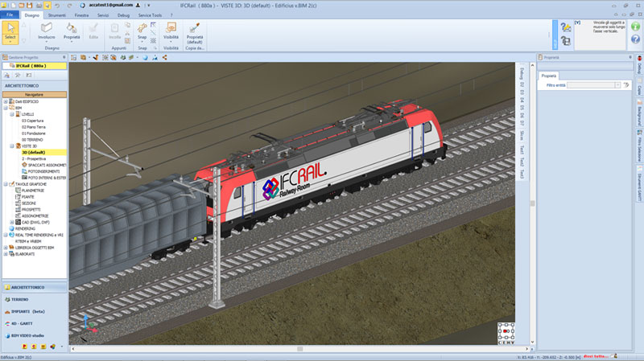The width and height of the screenshot is (644, 361).
Task: Pin the Proprietà panel on the right
Action: point(630,57)
